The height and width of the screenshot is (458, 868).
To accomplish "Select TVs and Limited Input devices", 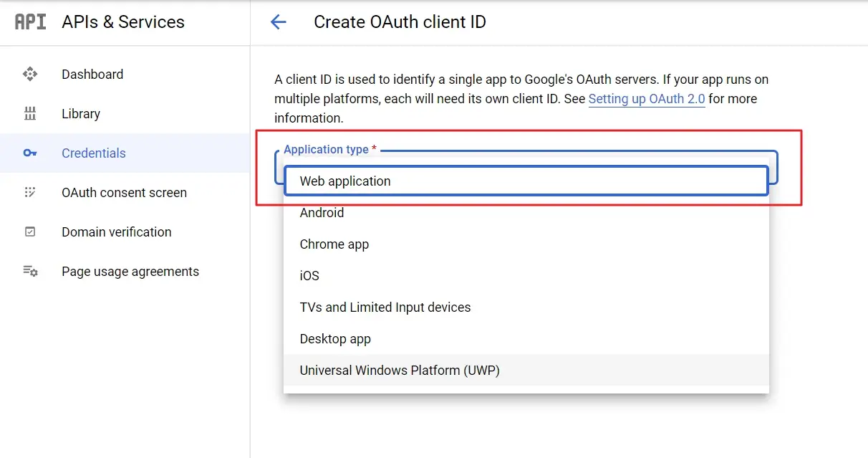I will click(x=385, y=307).
